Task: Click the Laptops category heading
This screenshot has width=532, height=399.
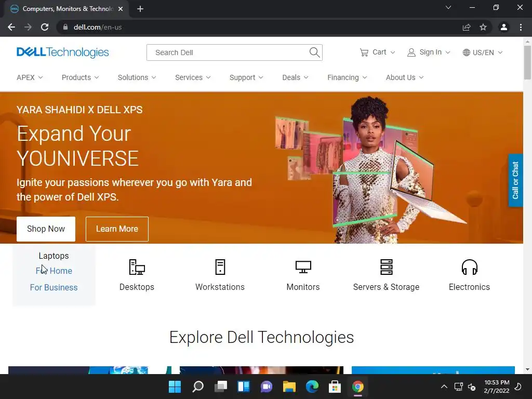Action: coord(54,256)
